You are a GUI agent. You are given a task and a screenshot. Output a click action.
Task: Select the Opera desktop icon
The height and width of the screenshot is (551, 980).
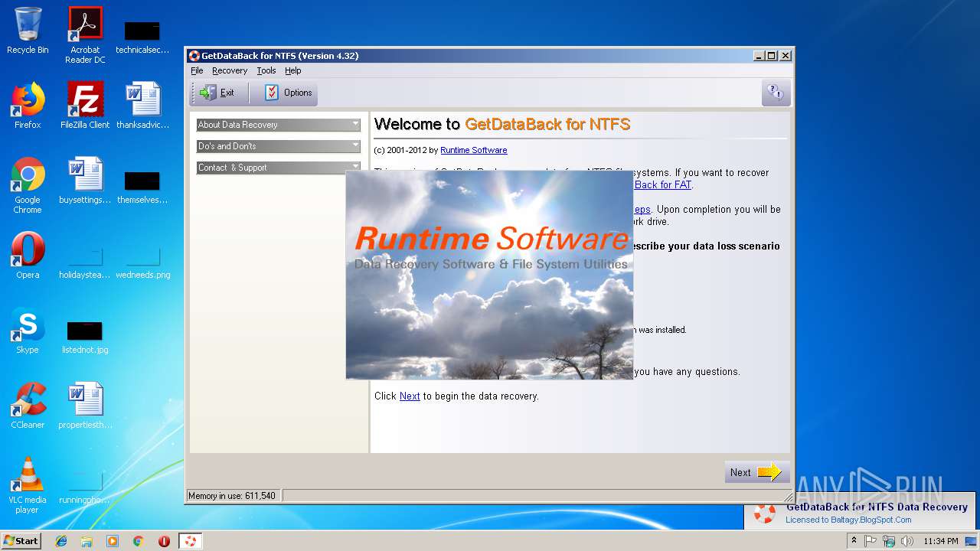coord(28,256)
